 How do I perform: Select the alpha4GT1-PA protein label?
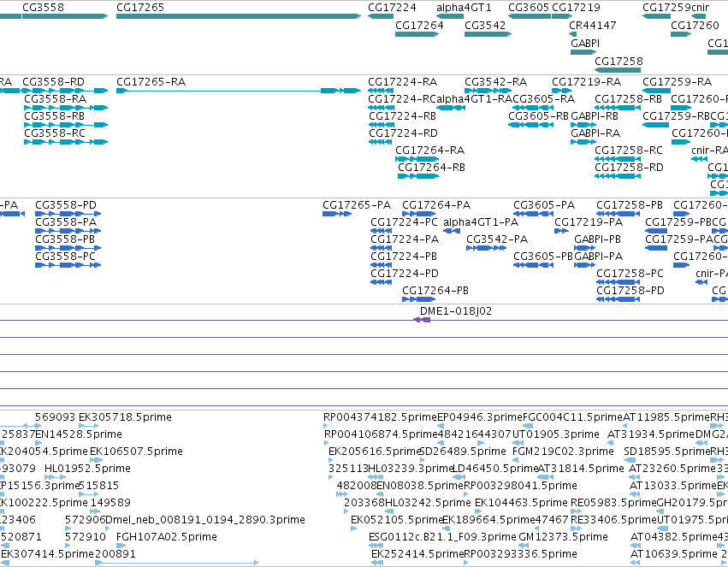click(x=481, y=222)
